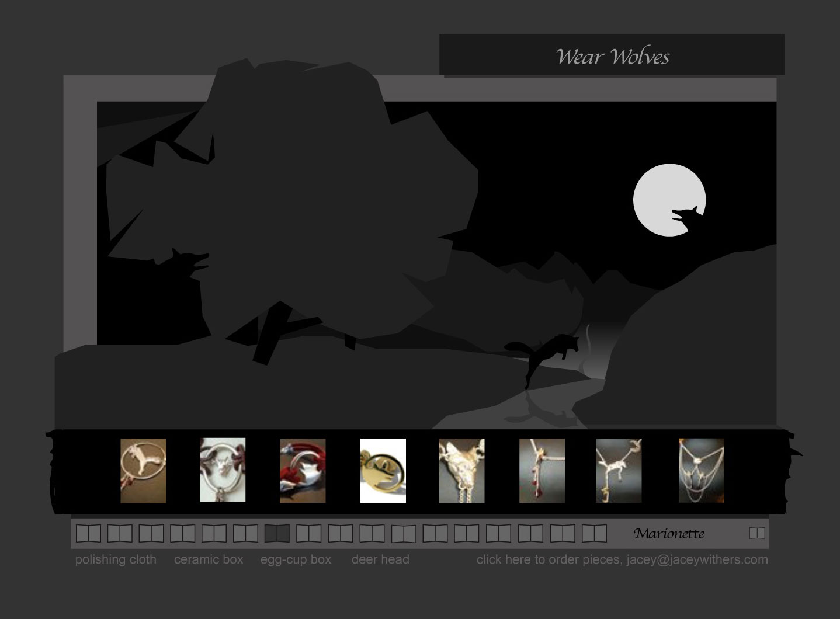The height and width of the screenshot is (619, 840).
Task: Click the Wear Wolves title banner
Action: 612,55
